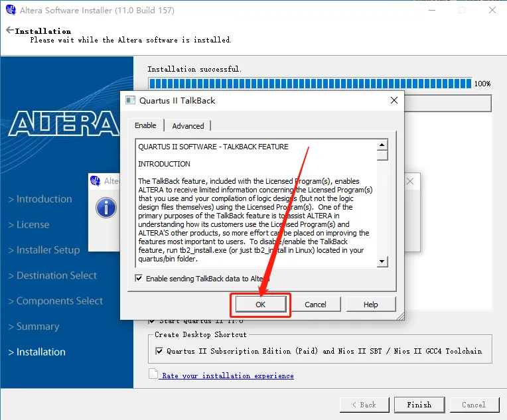
Task: Select Installer Setup step in sidebar
Action: (44, 250)
